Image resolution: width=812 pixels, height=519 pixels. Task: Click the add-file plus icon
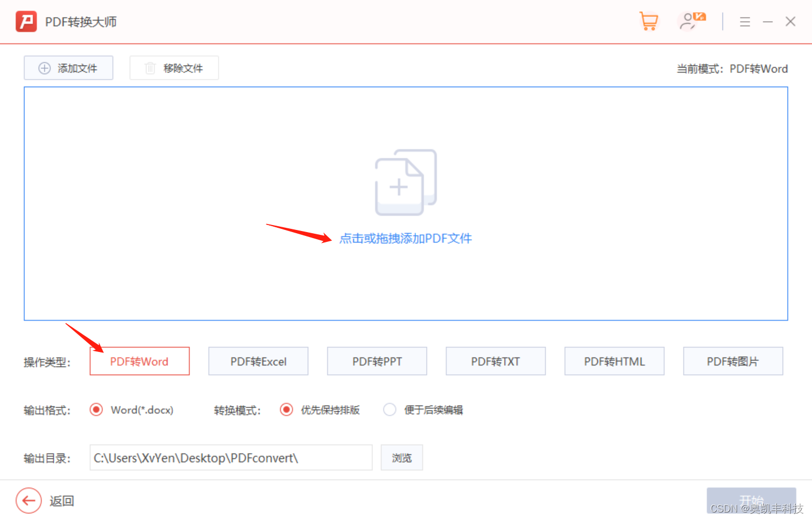click(44, 68)
